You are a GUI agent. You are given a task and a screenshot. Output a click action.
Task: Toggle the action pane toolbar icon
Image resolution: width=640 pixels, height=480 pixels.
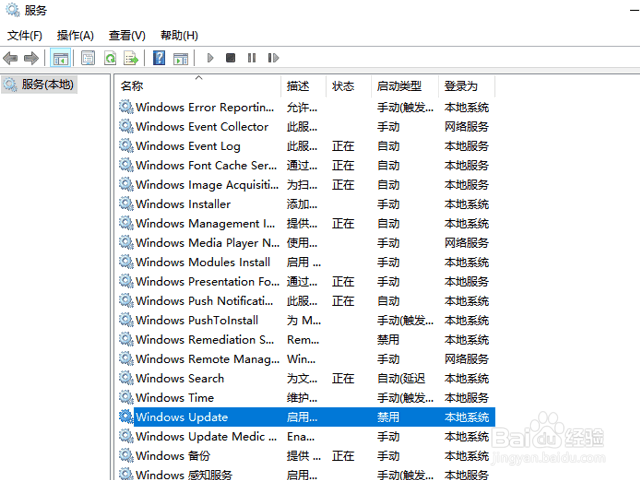181,58
